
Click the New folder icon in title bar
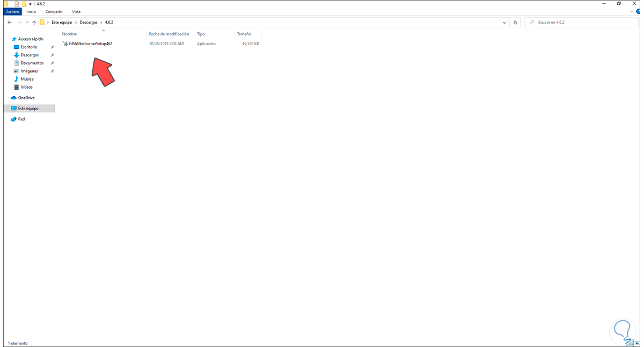(x=24, y=4)
